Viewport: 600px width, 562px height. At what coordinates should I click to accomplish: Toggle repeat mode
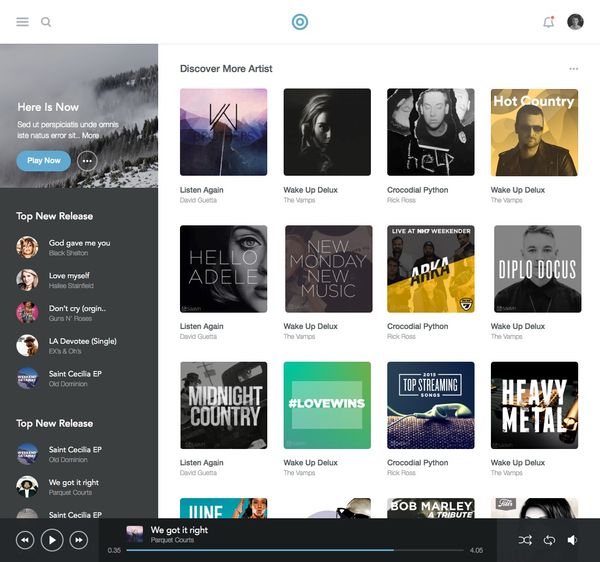click(x=549, y=540)
